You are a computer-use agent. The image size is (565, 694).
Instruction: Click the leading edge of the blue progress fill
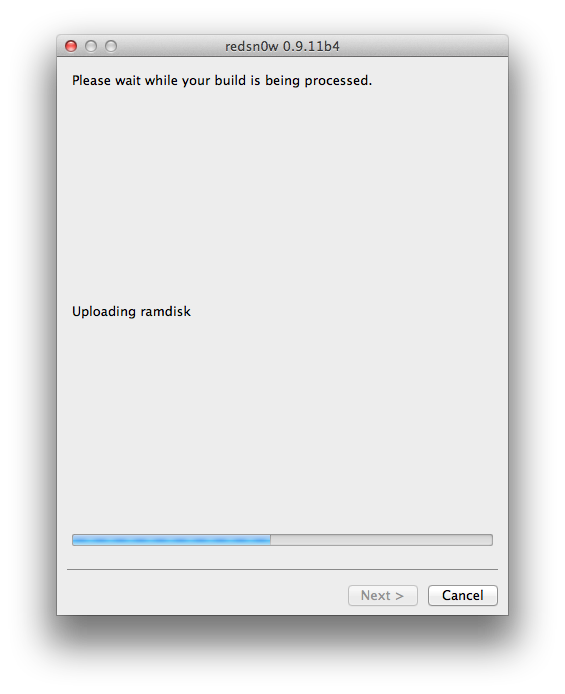[x=269, y=540]
